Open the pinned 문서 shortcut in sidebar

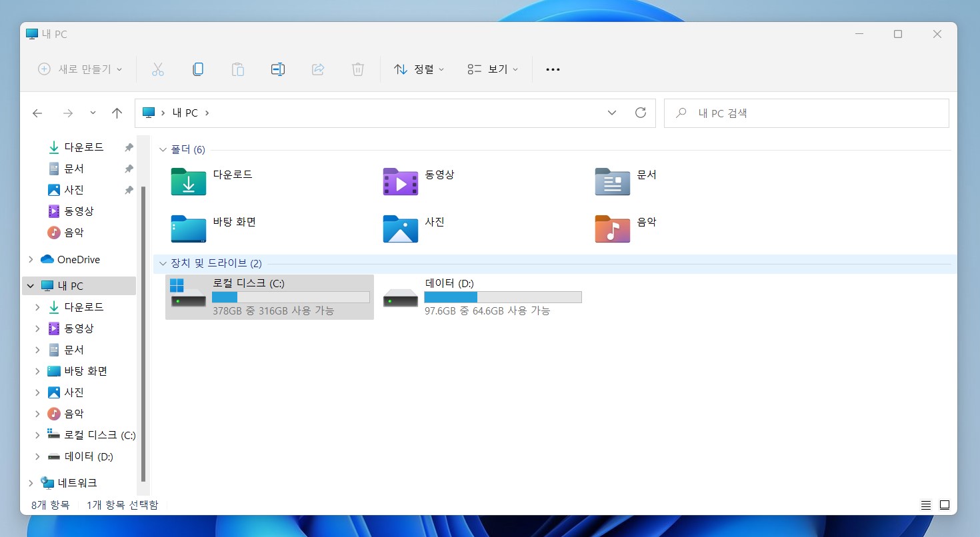point(73,168)
